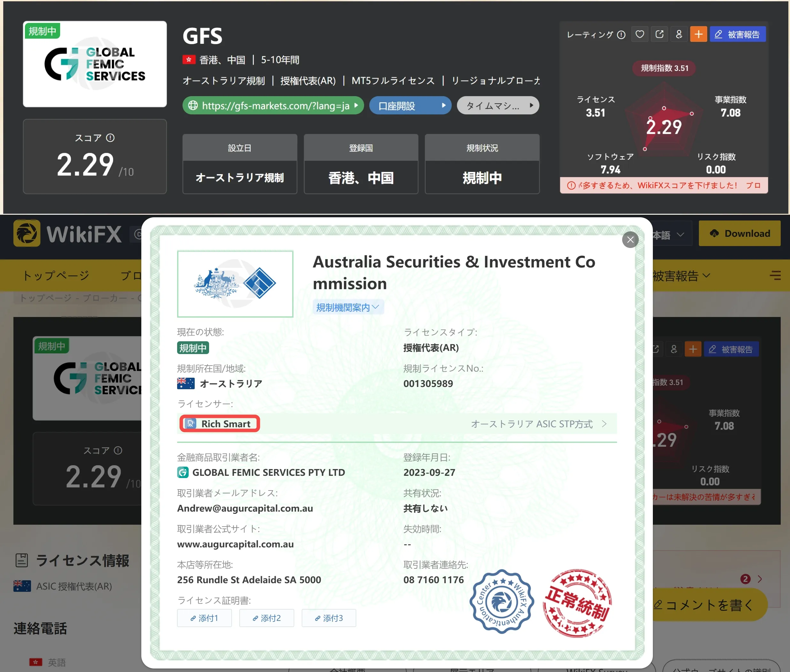Open attachment 添付2
Screen dimensions: 790x672
(266, 618)
